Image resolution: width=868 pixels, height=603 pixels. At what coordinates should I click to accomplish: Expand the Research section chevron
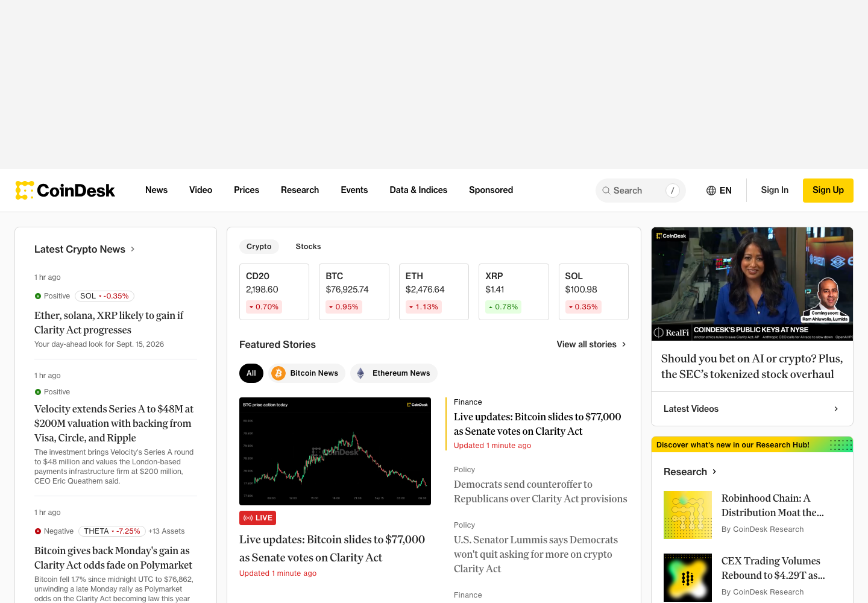point(714,472)
